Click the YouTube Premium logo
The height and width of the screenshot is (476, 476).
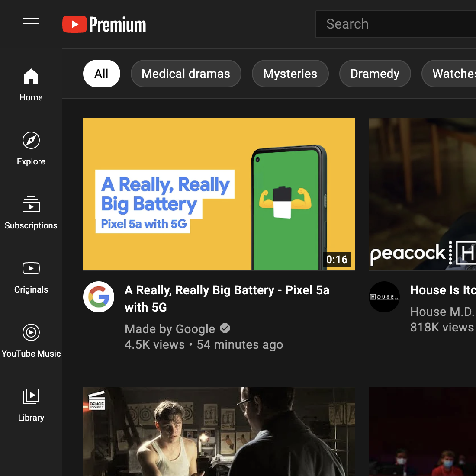click(x=104, y=24)
